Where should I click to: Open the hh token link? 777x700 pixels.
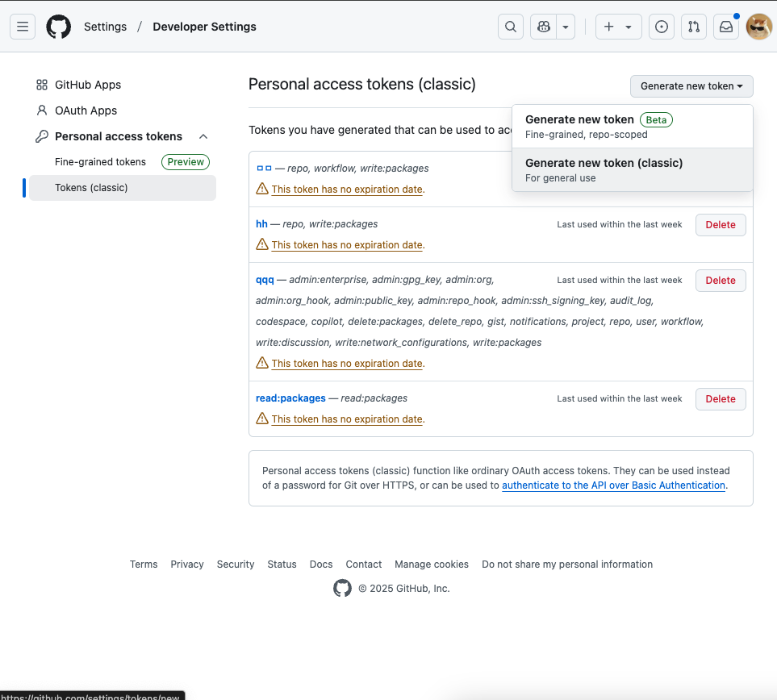[261, 224]
